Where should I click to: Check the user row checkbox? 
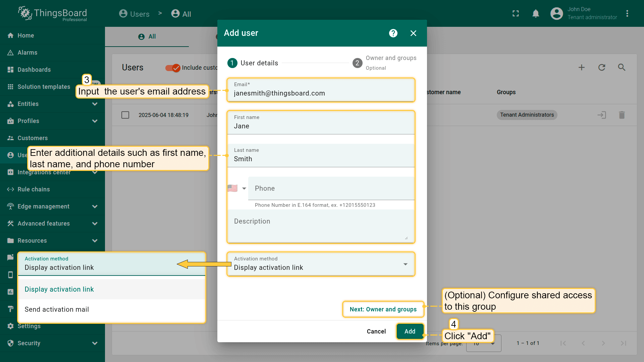click(125, 115)
